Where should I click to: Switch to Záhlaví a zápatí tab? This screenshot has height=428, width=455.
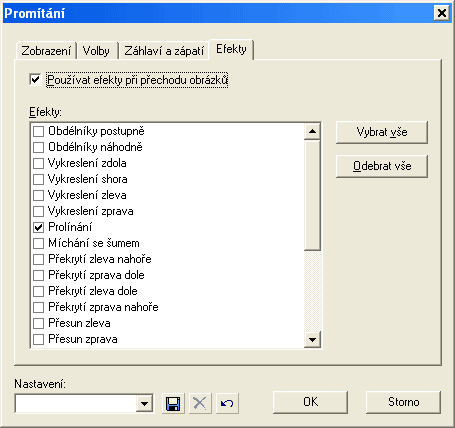coord(164,51)
